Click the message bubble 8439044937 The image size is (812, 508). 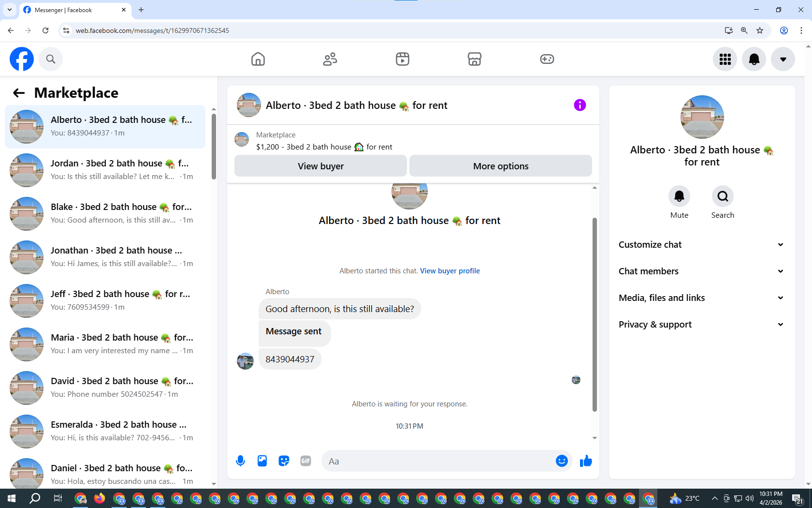pos(290,359)
